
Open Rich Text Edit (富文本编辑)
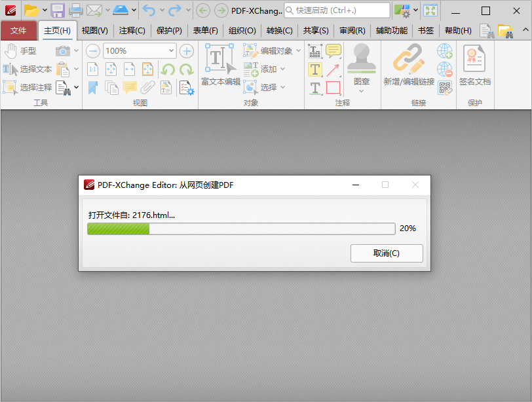point(219,65)
